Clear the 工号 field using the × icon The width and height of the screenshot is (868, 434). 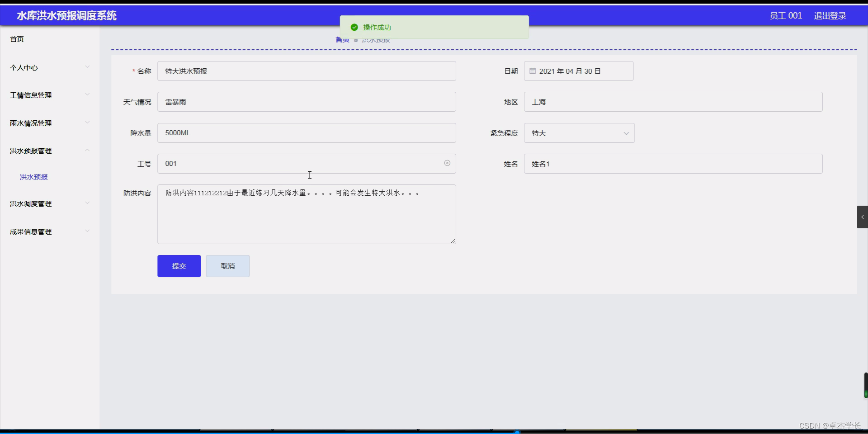coord(447,163)
